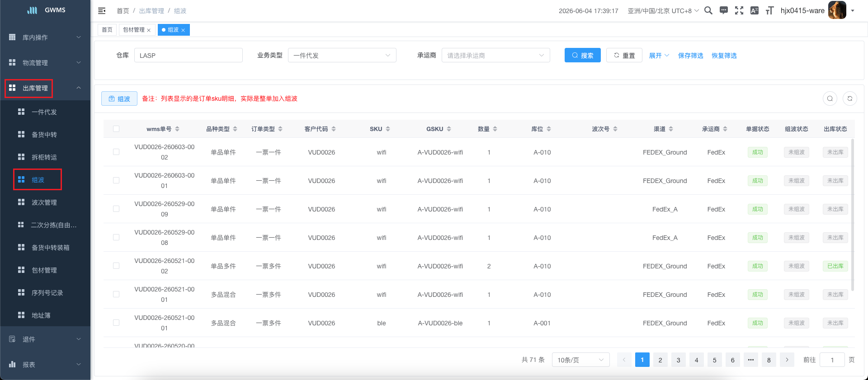The image size is (868, 380).
Task: Click the blue 搜索 button
Action: pyautogui.click(x=583, y=55)
